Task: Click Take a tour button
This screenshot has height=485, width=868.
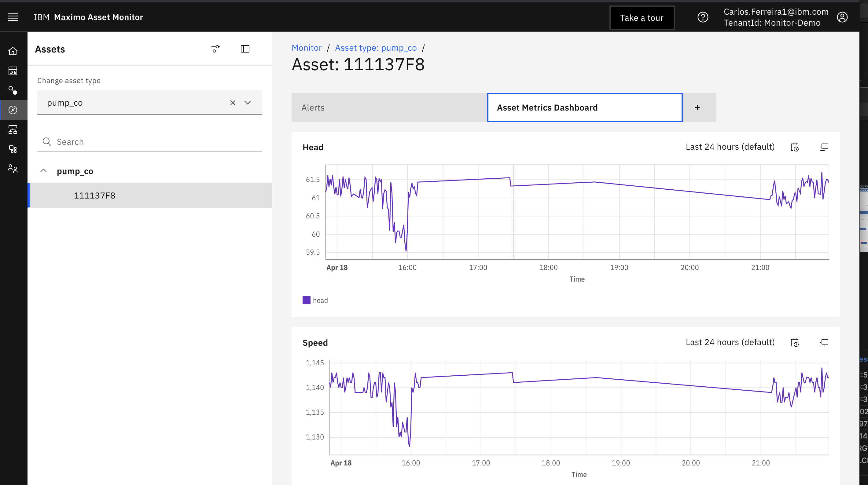Action: [642, 18]
